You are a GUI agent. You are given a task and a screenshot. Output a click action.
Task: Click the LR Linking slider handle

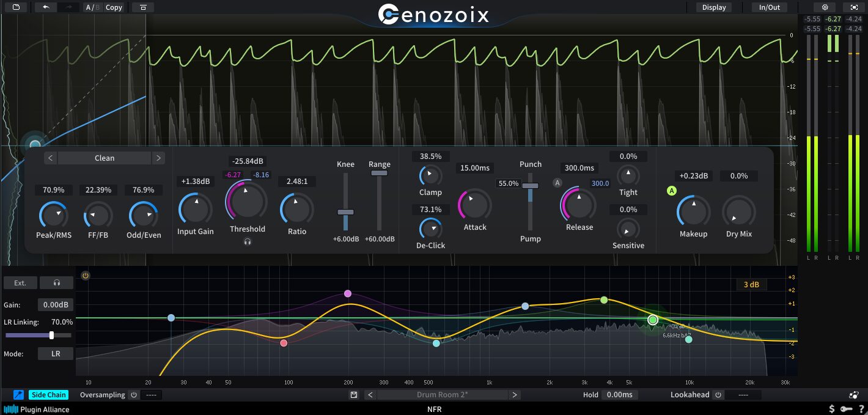tap(51, 335)
